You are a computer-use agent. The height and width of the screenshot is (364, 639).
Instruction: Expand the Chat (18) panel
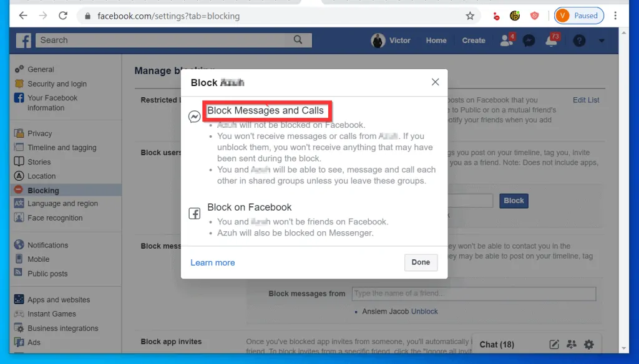pos(497,344)
